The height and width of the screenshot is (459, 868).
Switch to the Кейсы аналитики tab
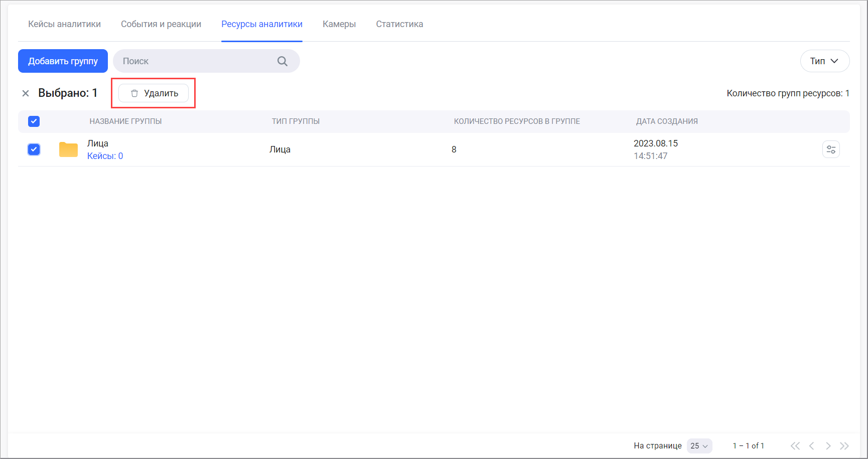coord(64,24)
